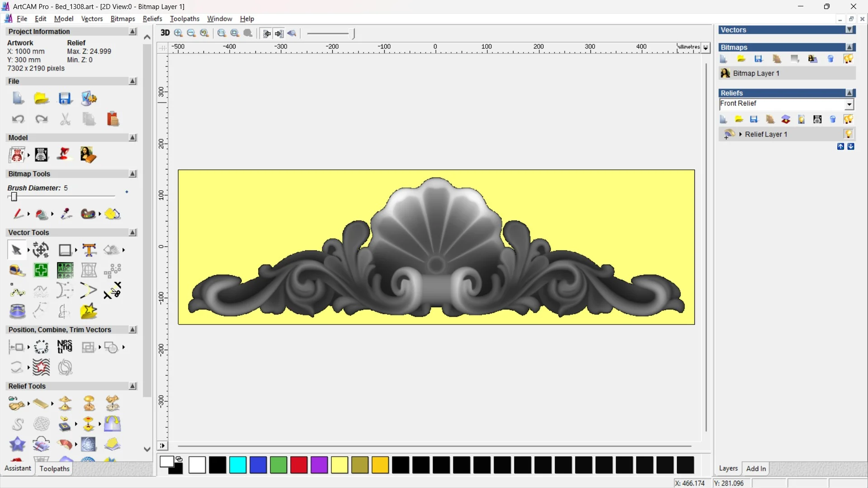Screen dimensions: 868x488
Task: Click the Measure tape tool icon
Action: (17, 270)
